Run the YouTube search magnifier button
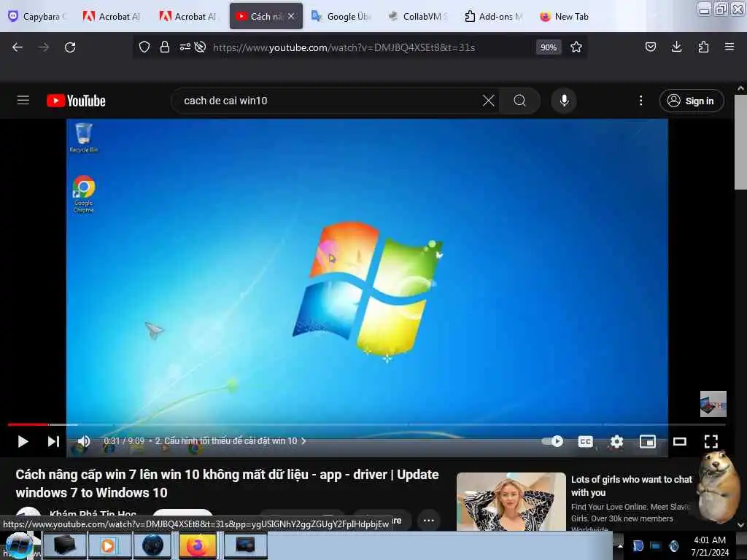747x560 pixels. point(519,101)
